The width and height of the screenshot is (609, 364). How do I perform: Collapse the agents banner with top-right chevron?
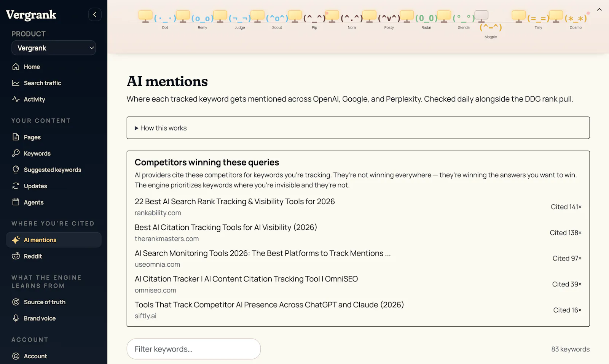599,10
